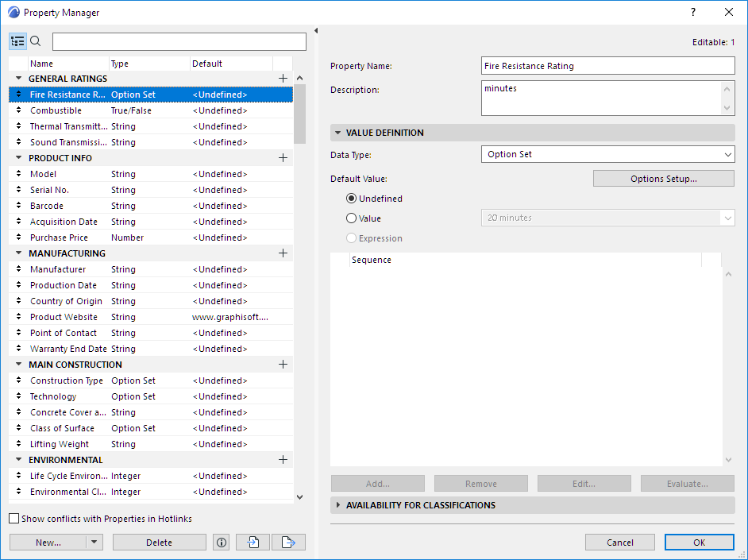Open the help question mark
This screenshot has height=560, width=748.
pos(693,13)
